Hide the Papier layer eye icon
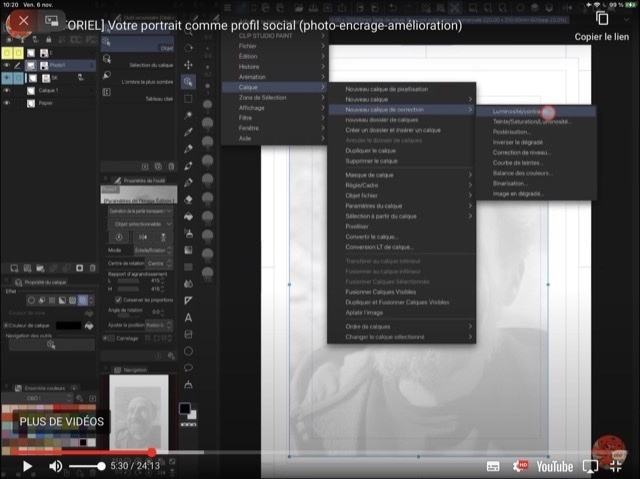Image resolution: width=640 pixels, height=479 pixels. pos(7,103)
